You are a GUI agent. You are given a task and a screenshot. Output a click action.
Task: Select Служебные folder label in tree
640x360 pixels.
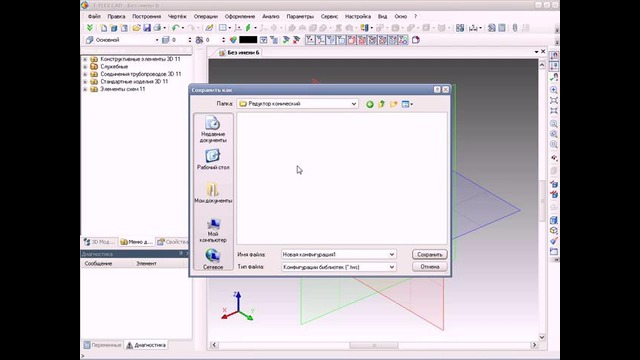114,67
